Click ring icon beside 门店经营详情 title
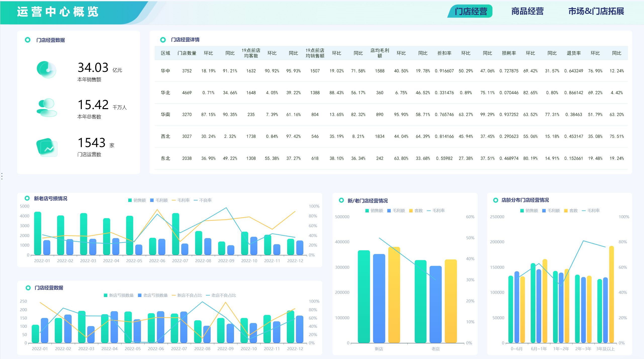This screenshot has height=359, width=644. pyautogui.click(x=163, y=40)
